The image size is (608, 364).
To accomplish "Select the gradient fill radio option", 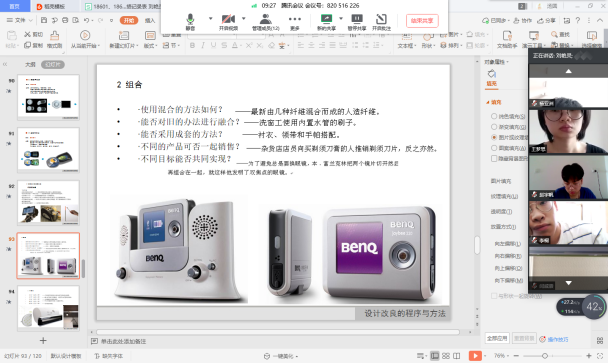I will pyautogui.click(x=494, y=127).
